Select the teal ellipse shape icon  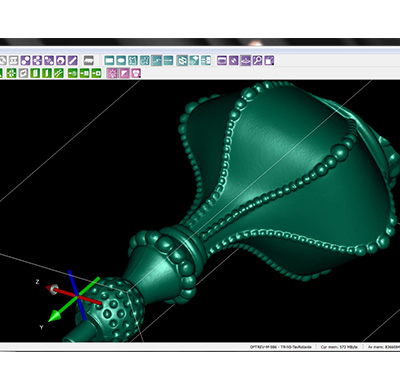(121, 60)
